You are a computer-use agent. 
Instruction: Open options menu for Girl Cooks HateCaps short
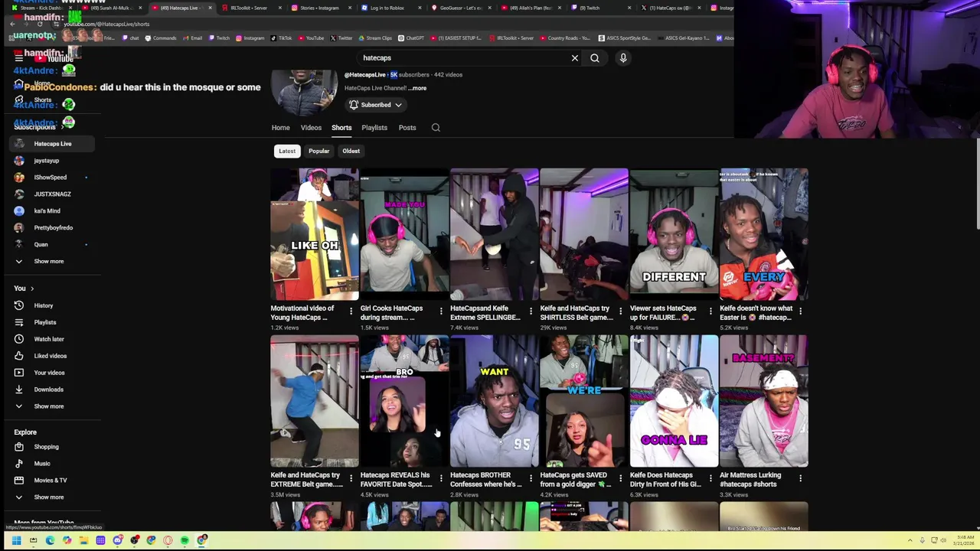(441, 311)
